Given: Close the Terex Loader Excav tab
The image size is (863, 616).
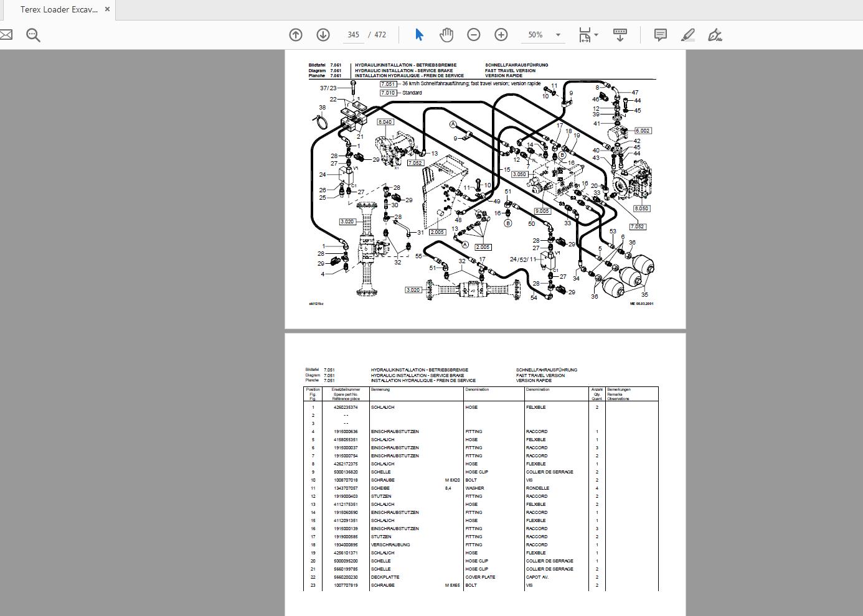Looking at the screenshot, I should pyautogui.click(x=106, y=10).
